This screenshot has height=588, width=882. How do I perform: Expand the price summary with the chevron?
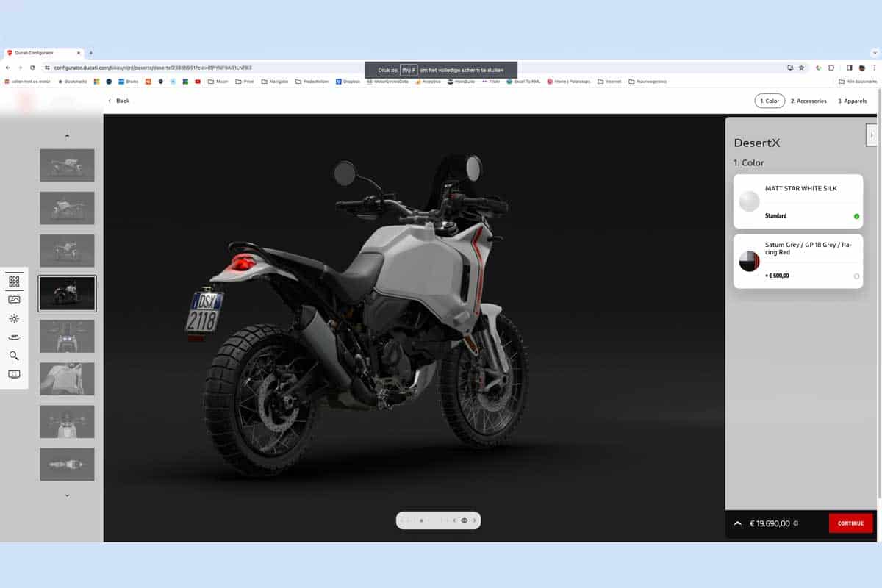737,523
